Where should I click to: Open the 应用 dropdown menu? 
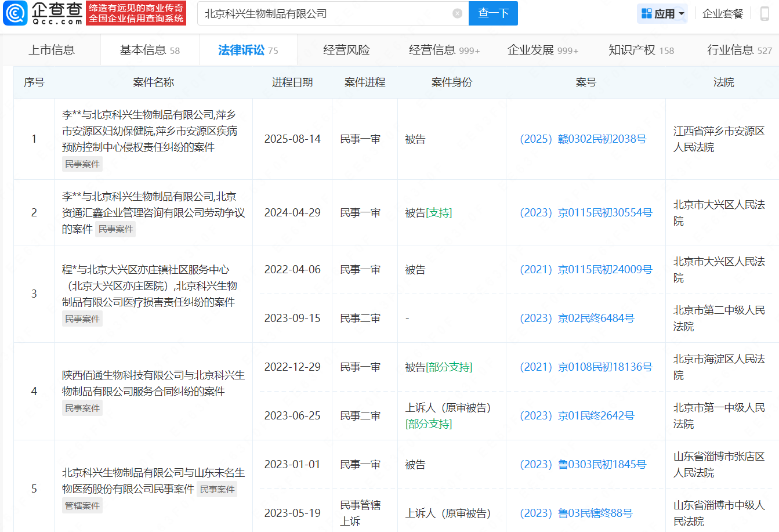[662, 13]
